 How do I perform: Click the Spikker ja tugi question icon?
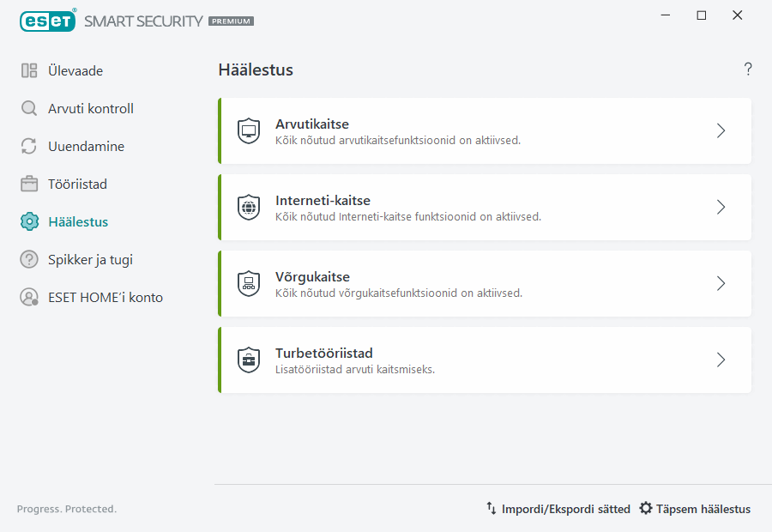click(x=28, y=259)
